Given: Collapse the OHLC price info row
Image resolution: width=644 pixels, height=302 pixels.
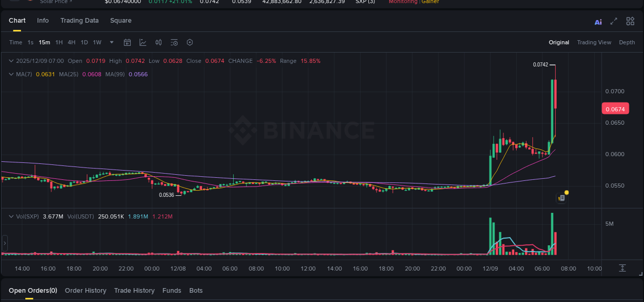Looking at the screenshot, I should click(10, 60).
